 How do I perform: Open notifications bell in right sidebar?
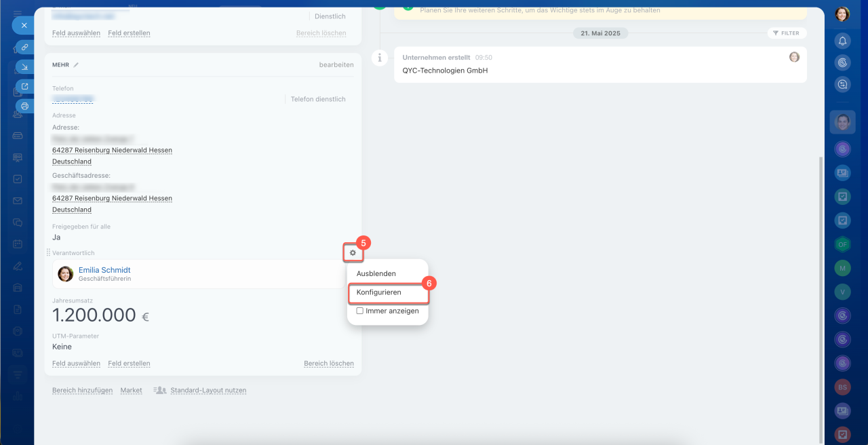(842, 41)
